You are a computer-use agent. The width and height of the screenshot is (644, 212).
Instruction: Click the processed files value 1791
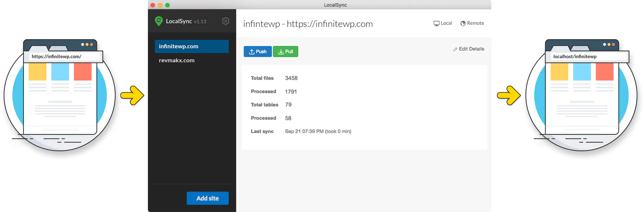291,92
